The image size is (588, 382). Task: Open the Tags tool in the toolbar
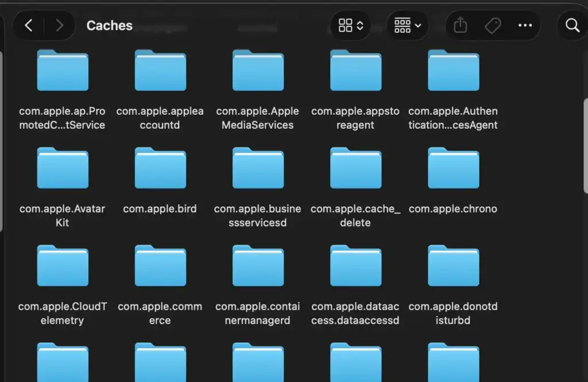click(x=492, y=25)
